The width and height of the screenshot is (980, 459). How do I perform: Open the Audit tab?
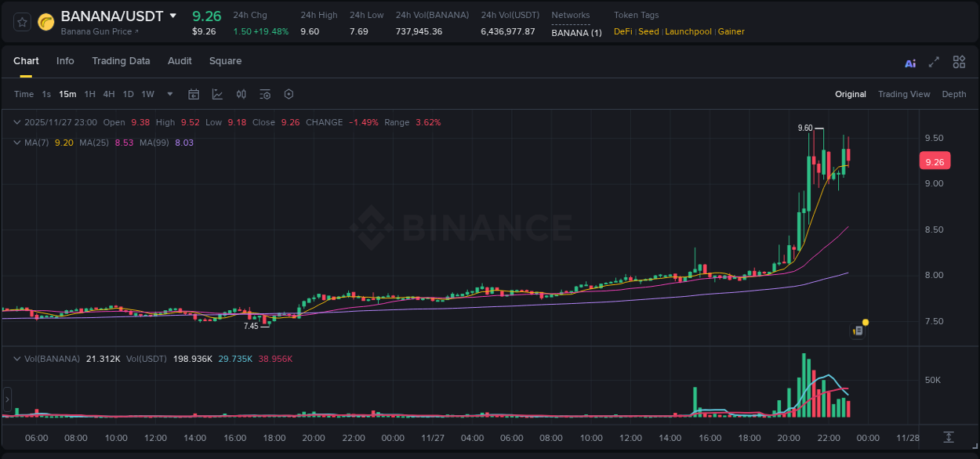click(x=180, y=61)
